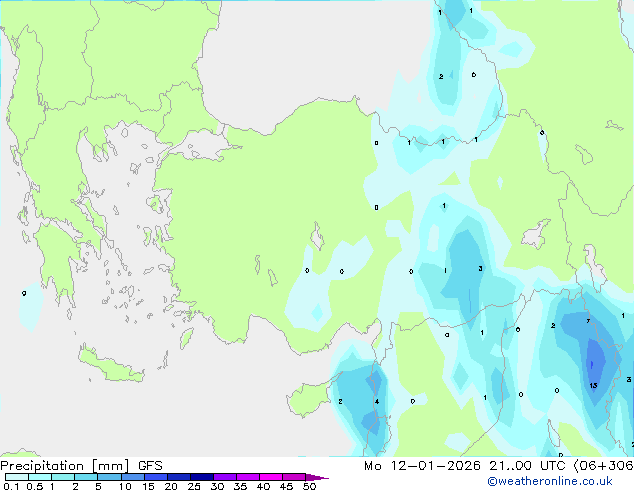Click the 0.5 to 1 mm legend swatch
Viewport: 634px width, 490px height.
(x=40, y=477)
